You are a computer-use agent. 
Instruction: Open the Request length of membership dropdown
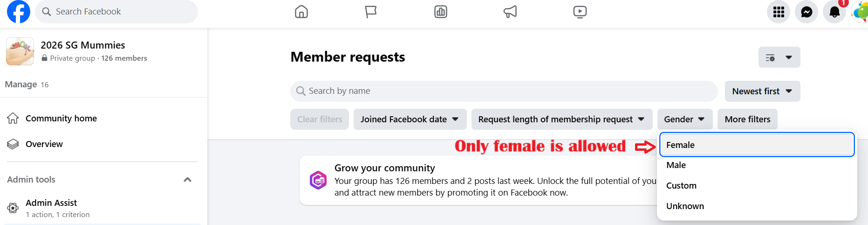561,120
